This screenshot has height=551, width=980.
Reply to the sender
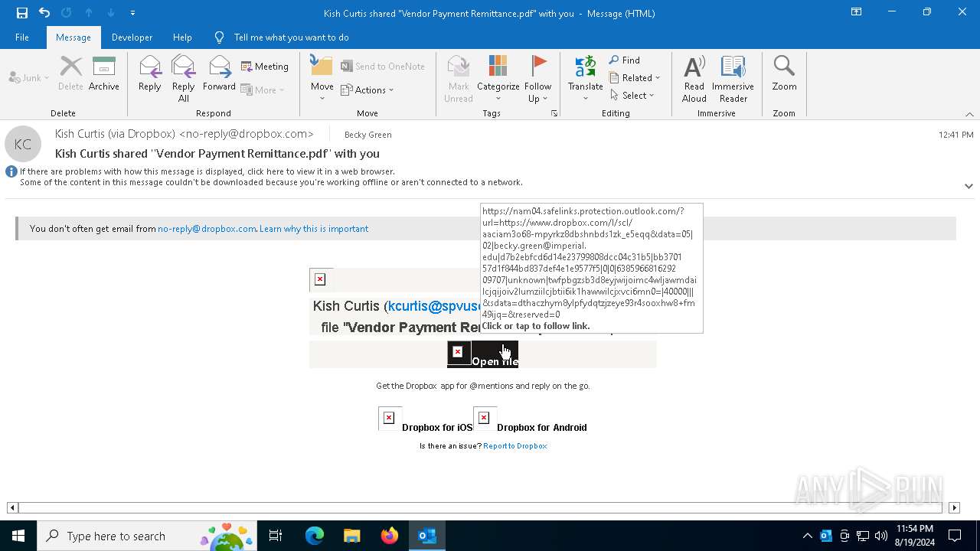click(150, 74)
